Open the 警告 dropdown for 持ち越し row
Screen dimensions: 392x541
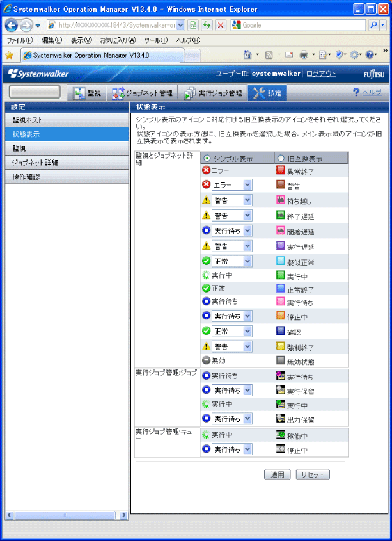(x=231, y=200)
